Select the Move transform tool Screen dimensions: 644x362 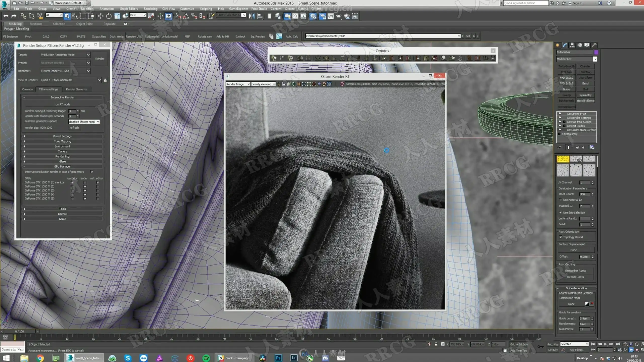pyautogui.click(x=101, y=16)
